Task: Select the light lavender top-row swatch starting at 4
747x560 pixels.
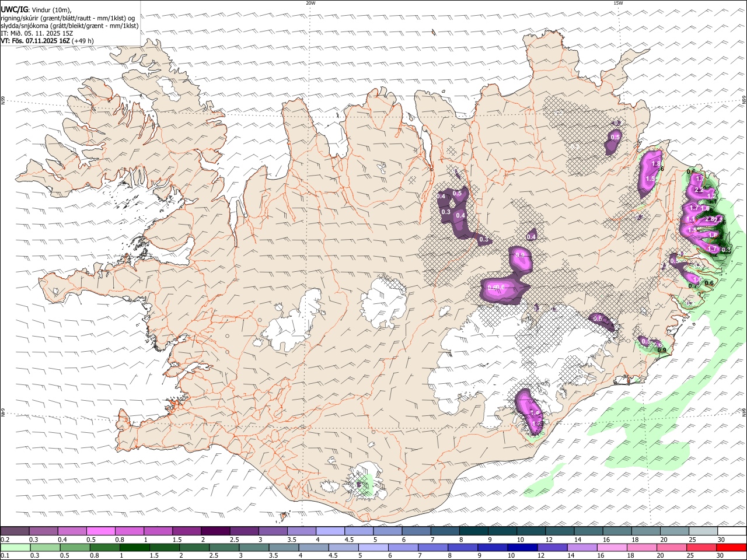Action: coord(330,531)
